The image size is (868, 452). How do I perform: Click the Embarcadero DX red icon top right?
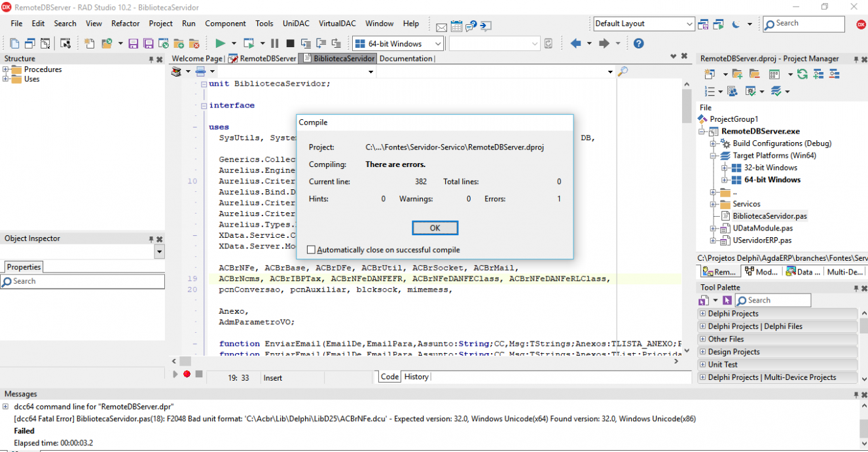coord(861,24)
